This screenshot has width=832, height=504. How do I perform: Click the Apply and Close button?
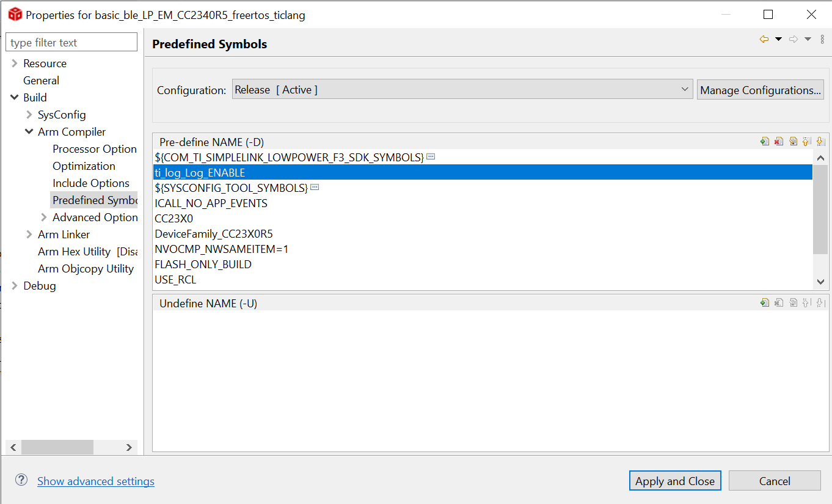tap(675, 481)
